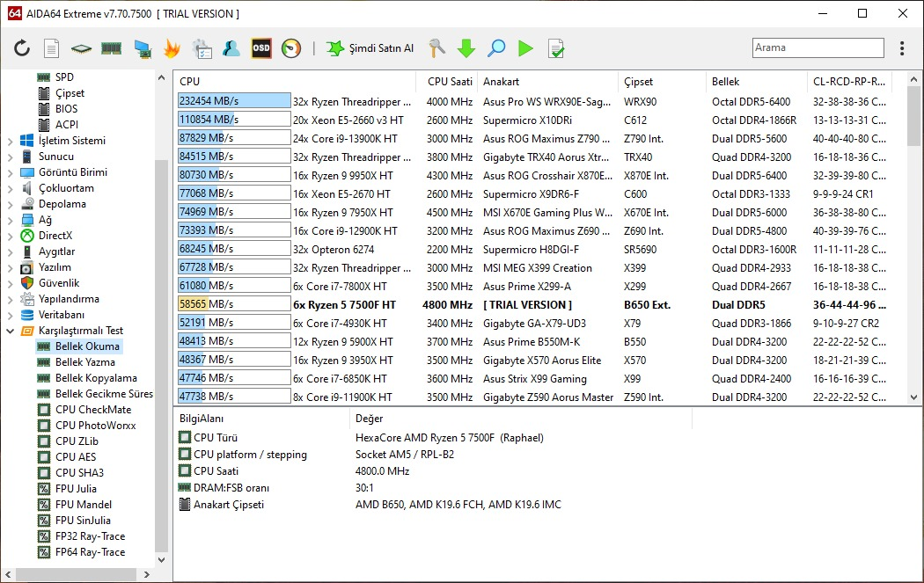Viewport: 924px width, 583px height.
Task: Expand the İşletim Sistemi node
Action: coord(10,142)
